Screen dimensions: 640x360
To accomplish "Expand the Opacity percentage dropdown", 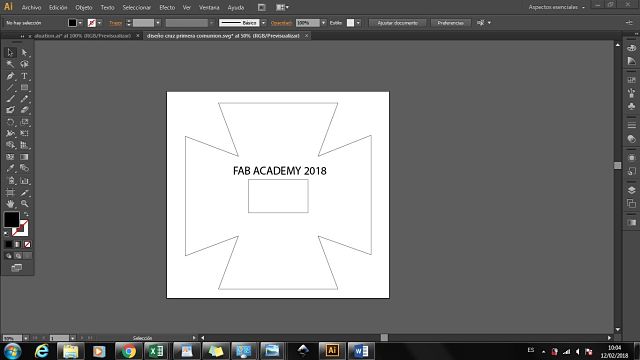I will [323, 23].
